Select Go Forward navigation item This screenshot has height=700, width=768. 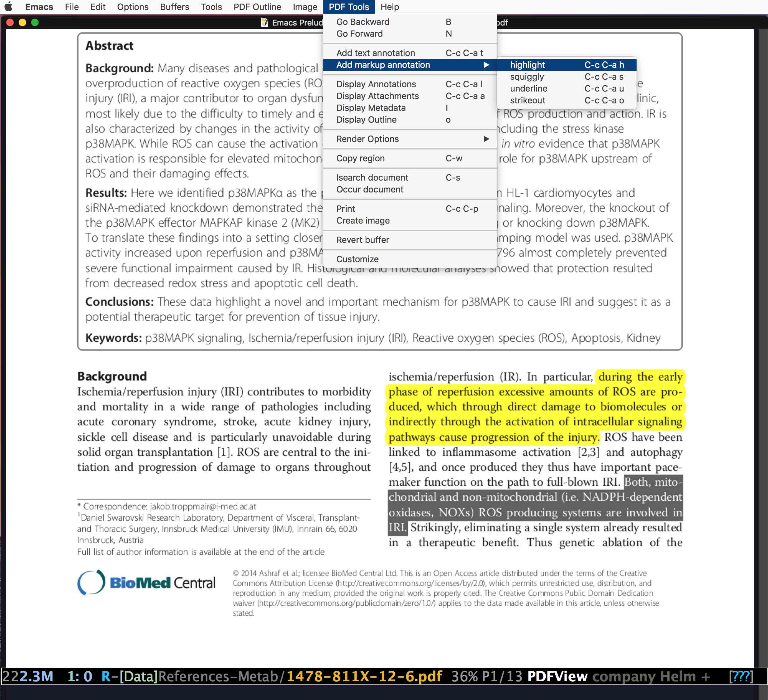[359, 33]
